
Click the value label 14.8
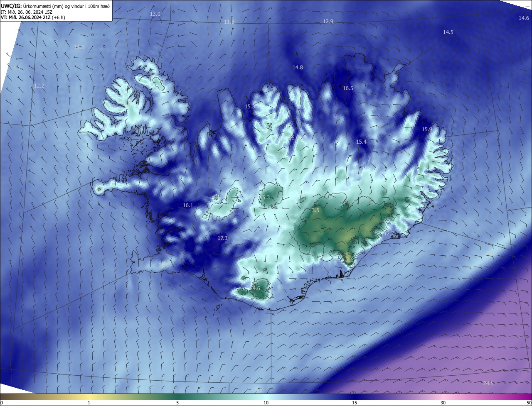coord(298,67)
